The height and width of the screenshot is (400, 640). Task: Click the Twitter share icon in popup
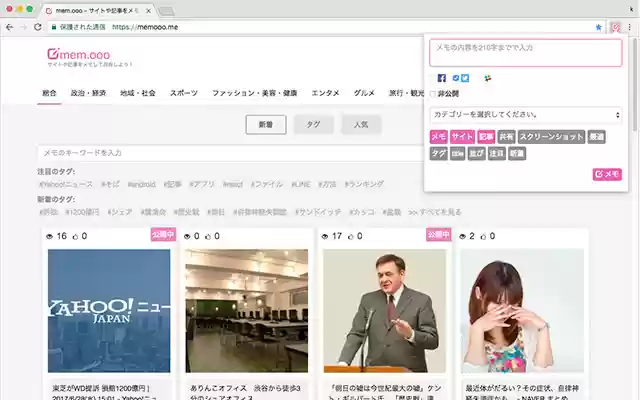coord(465,78)
